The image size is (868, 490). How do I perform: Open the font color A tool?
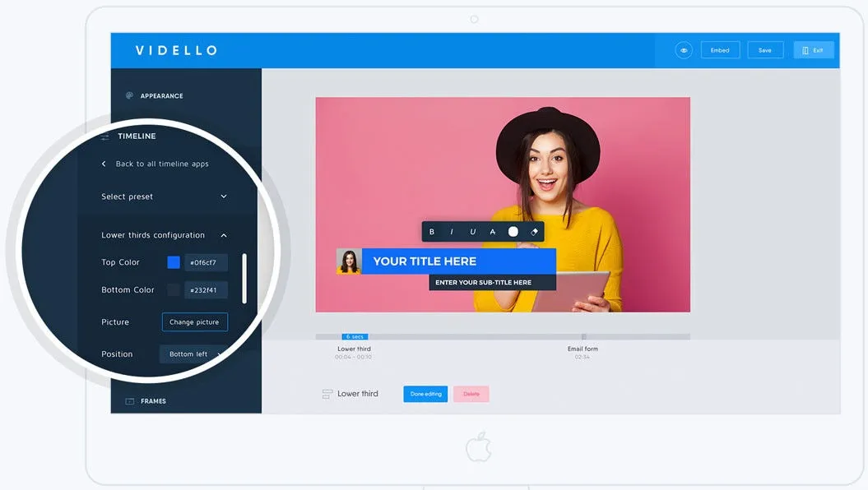coord(493,232)
